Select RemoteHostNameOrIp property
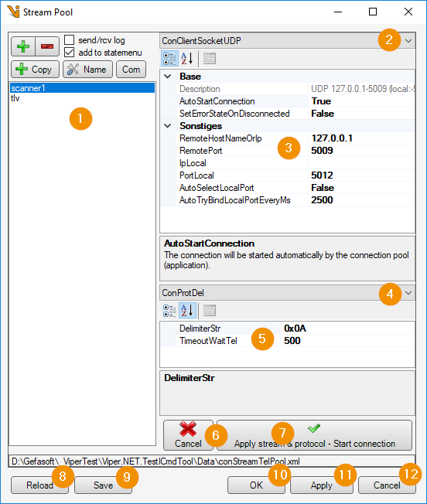 pyautogui.click(x=242, y=138)
